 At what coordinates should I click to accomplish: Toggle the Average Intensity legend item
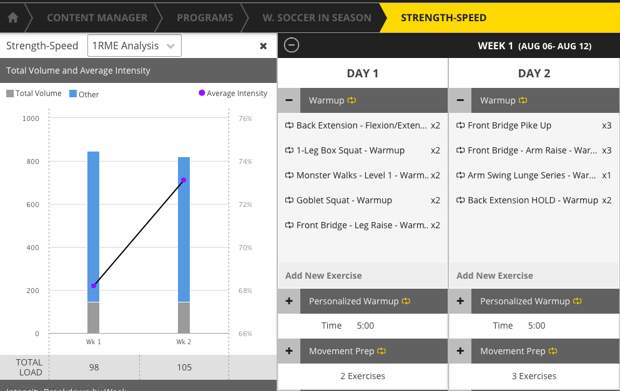click(x=233, y=93)
